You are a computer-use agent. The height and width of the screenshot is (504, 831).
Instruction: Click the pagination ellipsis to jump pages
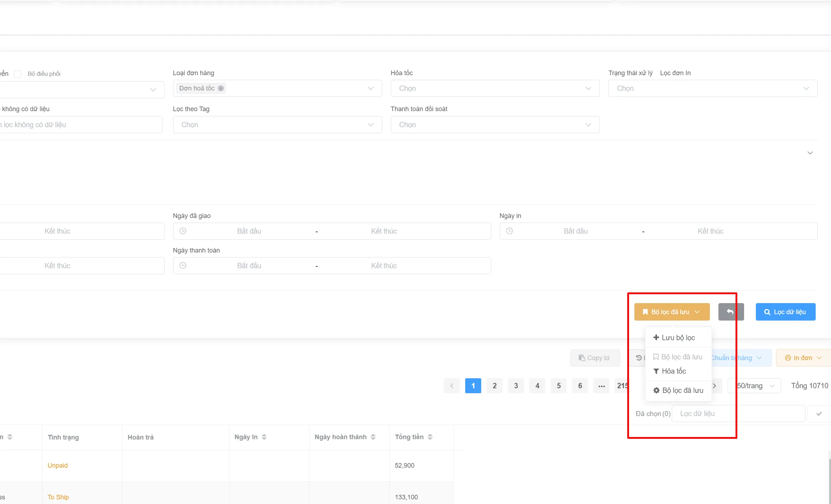tap(602, 386)
